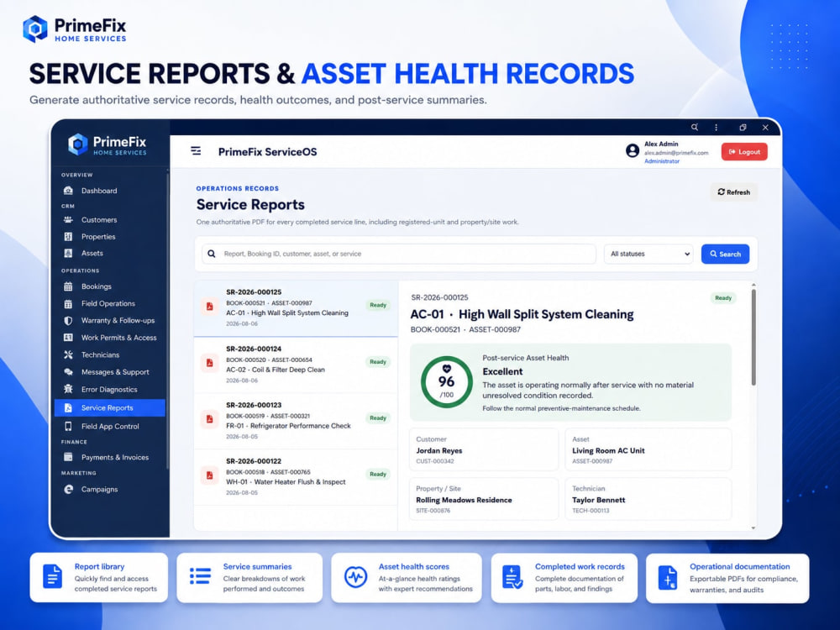
Task: Click the Payments & Invoices icon
Action: click(x=68, y=457)
